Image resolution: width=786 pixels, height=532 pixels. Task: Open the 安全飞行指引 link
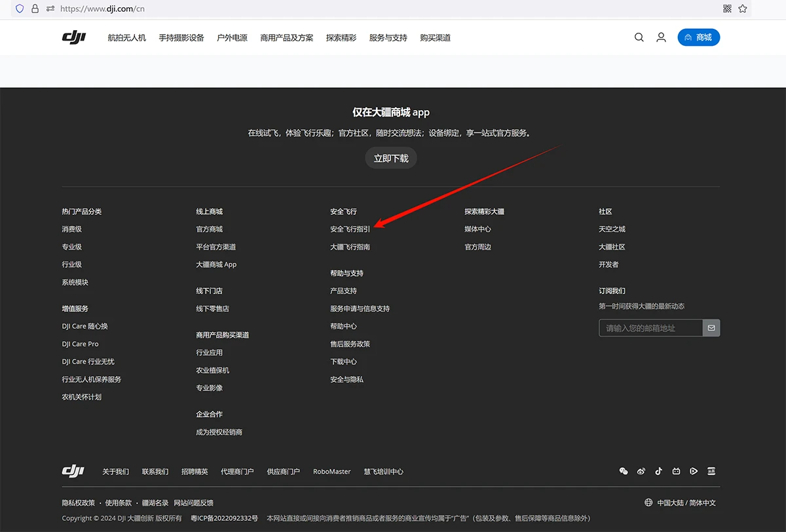tap(350, 229)
